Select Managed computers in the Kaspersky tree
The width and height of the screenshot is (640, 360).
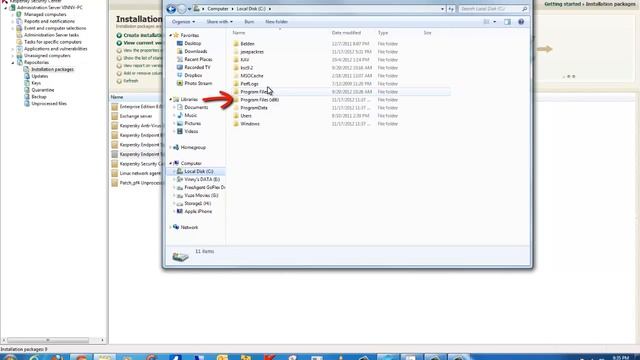pos(45,14)
